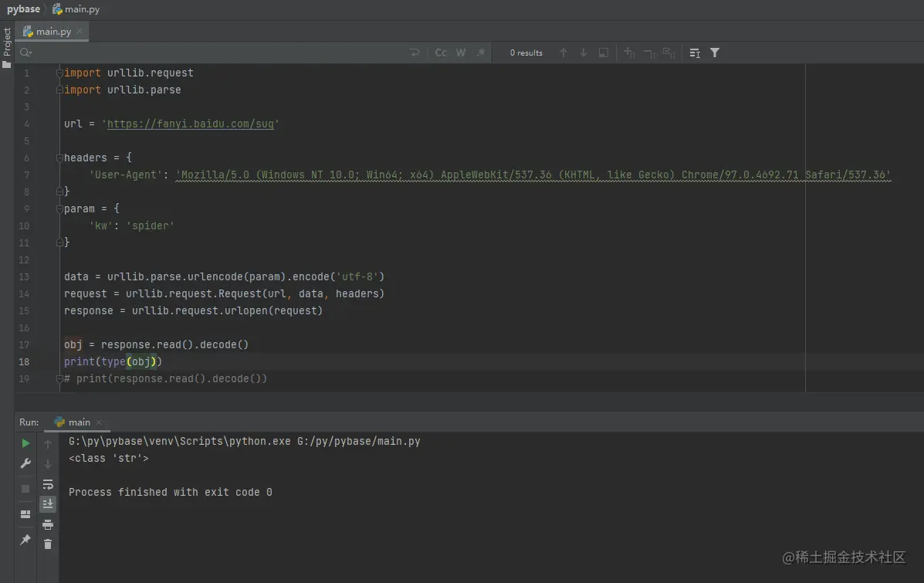Open the search history magnifier dropdown
Image resolution: width=924 pixels, height=583 pixels.
coord(25,53)
